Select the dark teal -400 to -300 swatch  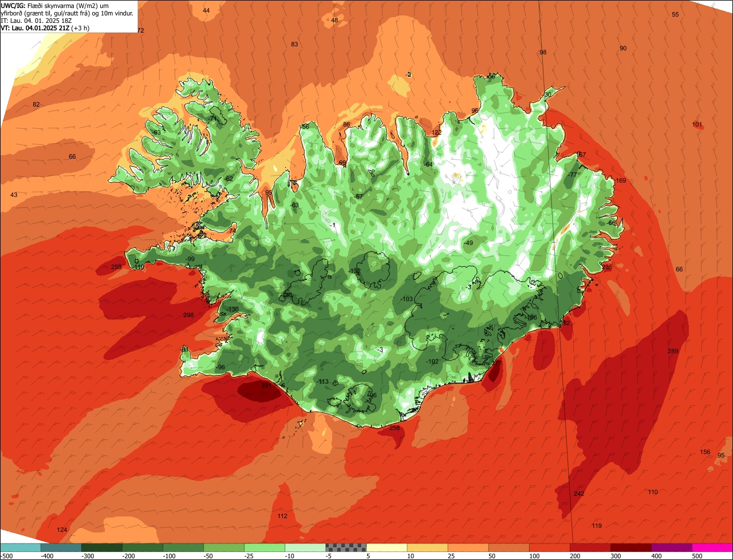pyautogui.click(x=61, y=547)
